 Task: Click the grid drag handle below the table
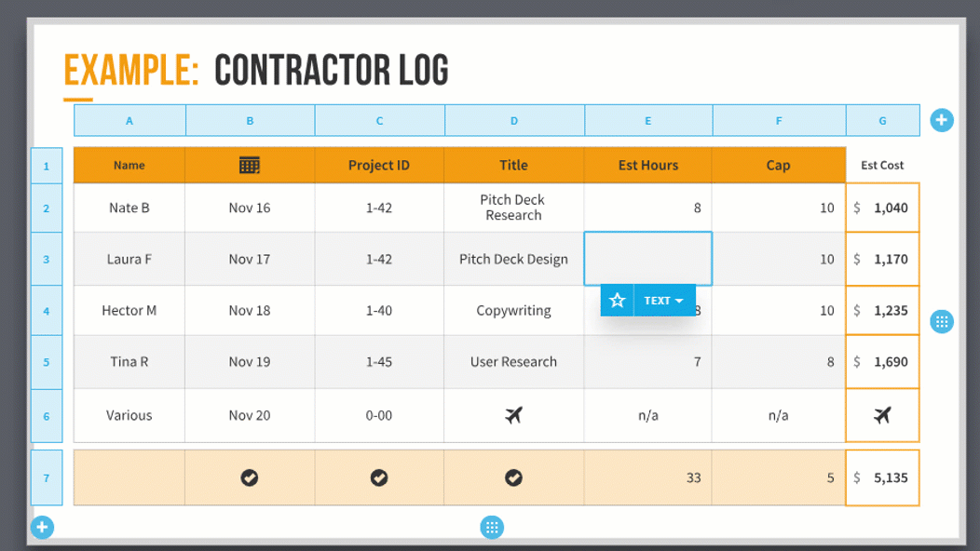[492, 527]
